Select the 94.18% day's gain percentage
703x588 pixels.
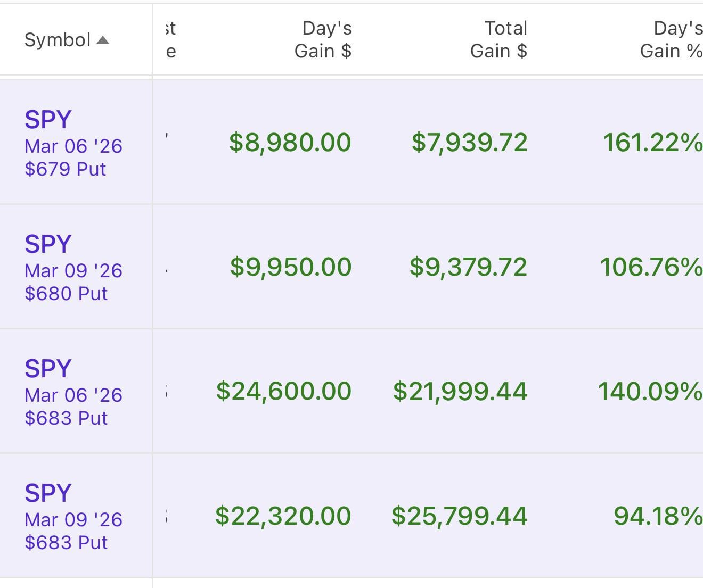pyautogui.click(x=658, y=516)
